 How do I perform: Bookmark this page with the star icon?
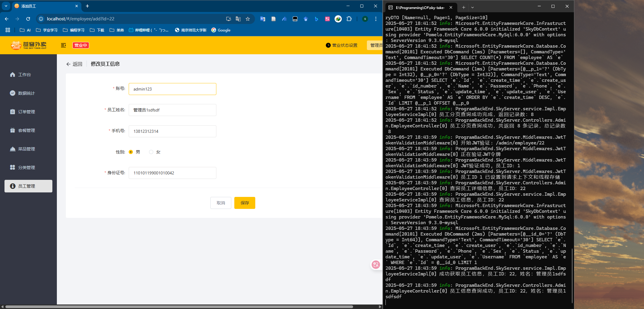[248, 19]
